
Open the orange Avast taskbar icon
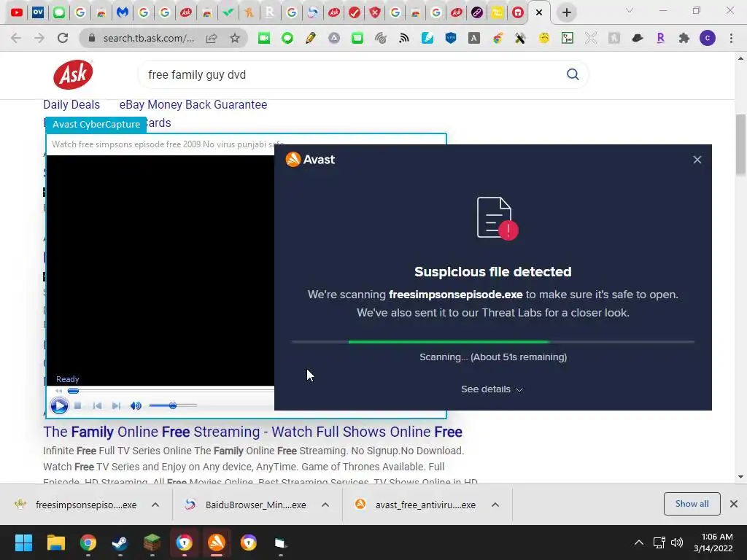(x=216, y=542)
